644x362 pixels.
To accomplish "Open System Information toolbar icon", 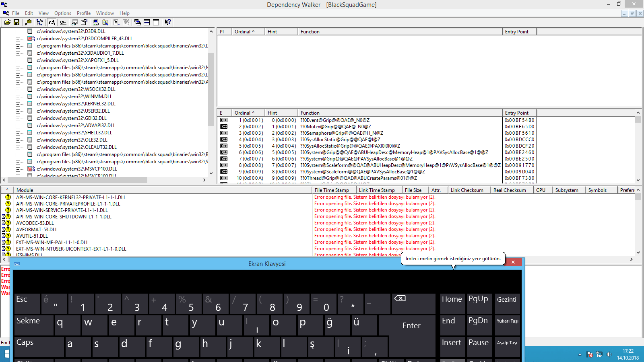I will pyautogui.click(x=96, y=23).
